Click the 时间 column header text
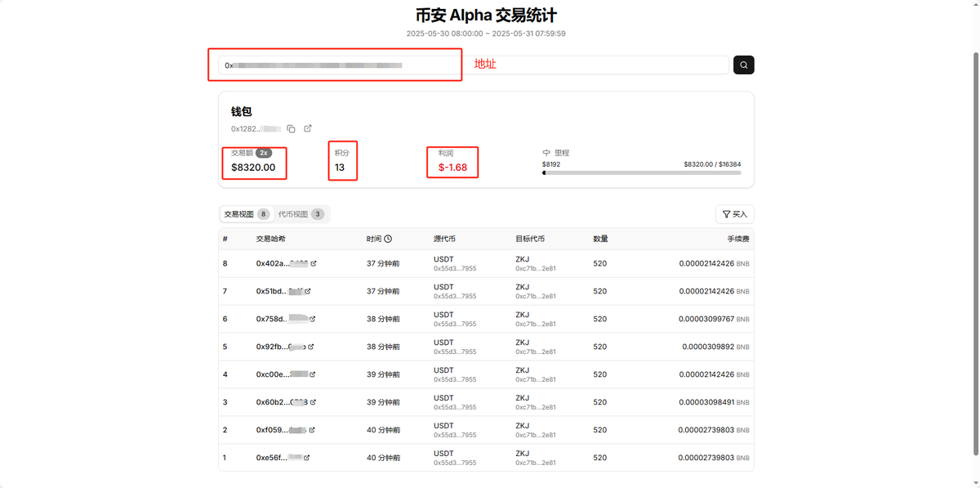The width and height of the screenshot is (980, 488). pos(374,239)
